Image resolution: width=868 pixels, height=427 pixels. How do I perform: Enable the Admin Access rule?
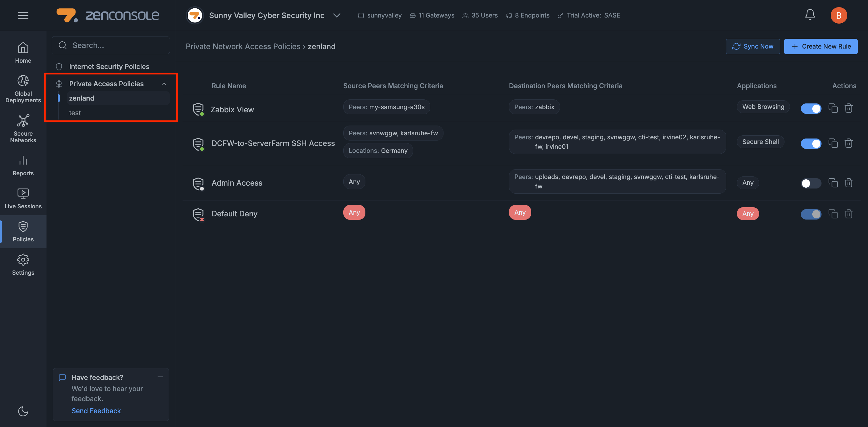(x=811, y=183)
